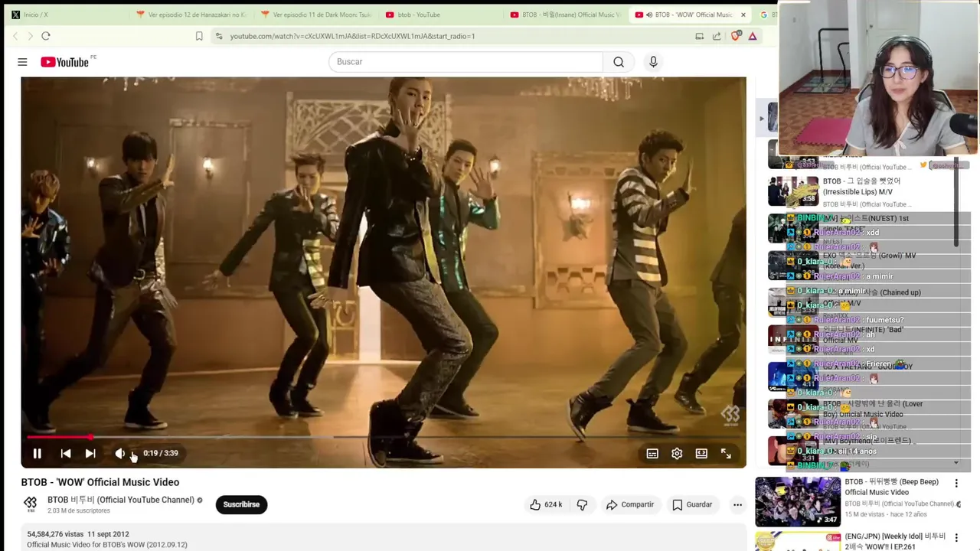Go to previous video in the playlist
The height and width of the screenshot is (551, 980).
point(66,454)
